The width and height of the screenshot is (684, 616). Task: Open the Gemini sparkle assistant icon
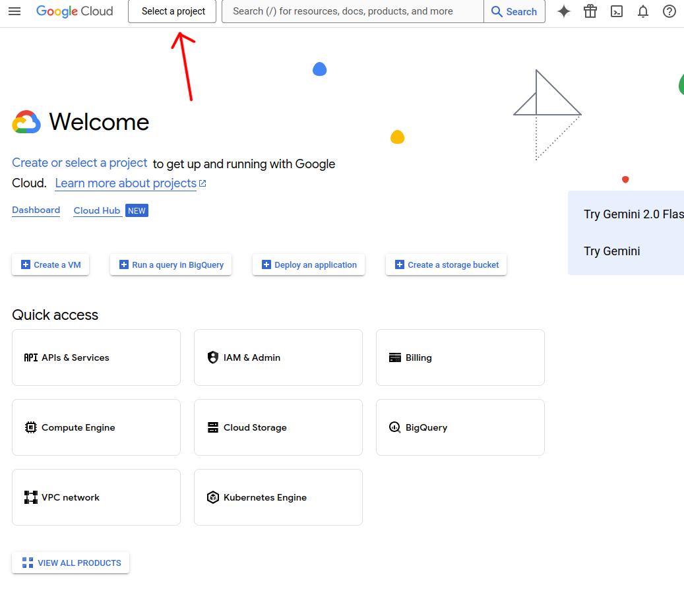coord(563,11)
